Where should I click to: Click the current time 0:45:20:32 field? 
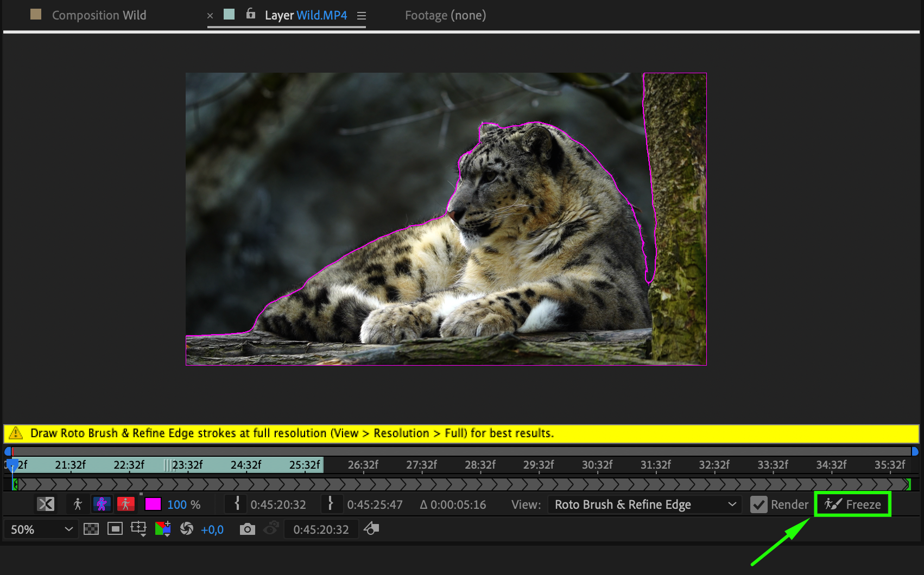321,529
